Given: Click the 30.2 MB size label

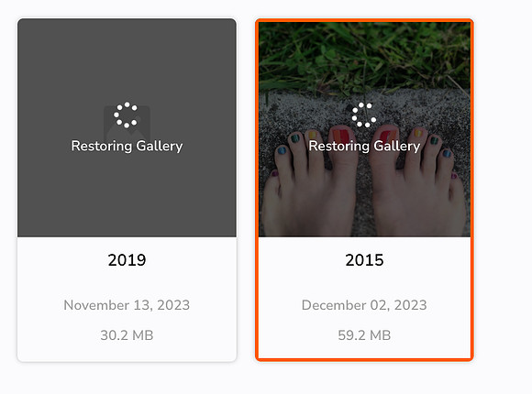Looking at the screenshot, I should click(127, 335).
